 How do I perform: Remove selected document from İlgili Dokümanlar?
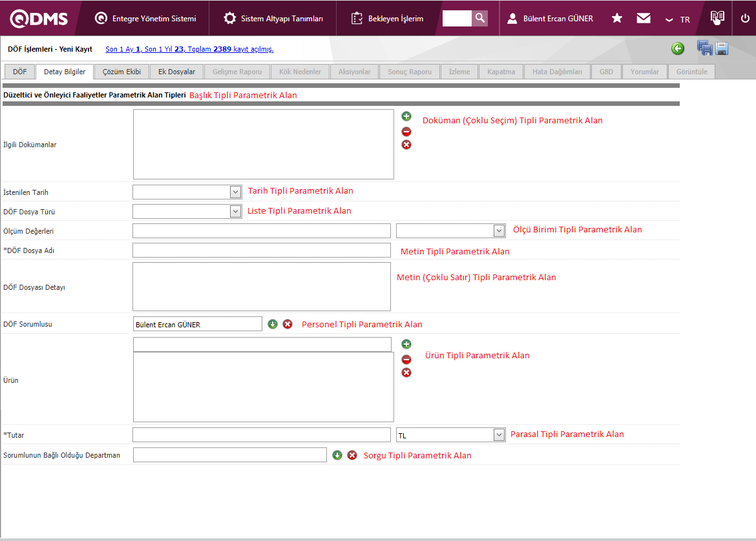click(x=406, y=132)
